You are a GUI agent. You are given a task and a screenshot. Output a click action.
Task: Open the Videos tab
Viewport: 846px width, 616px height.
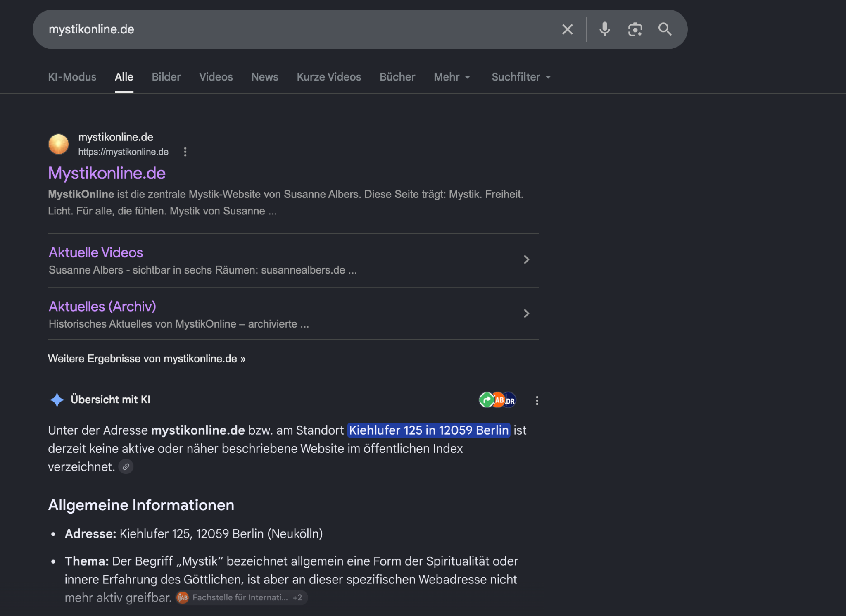coord(216,77)
